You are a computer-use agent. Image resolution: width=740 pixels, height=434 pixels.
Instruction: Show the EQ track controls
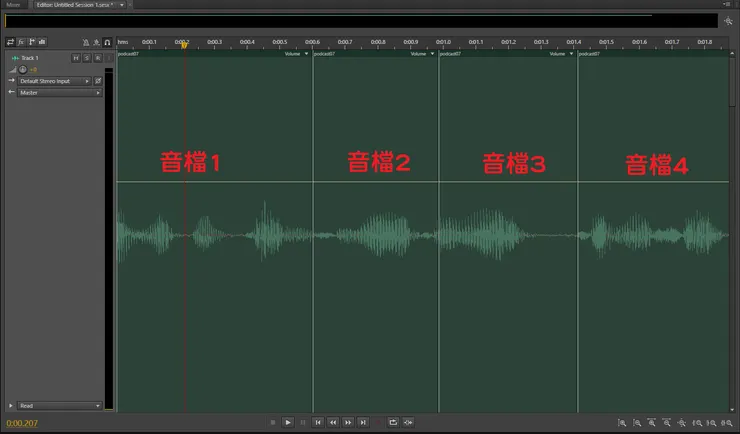tap(42, 42)
